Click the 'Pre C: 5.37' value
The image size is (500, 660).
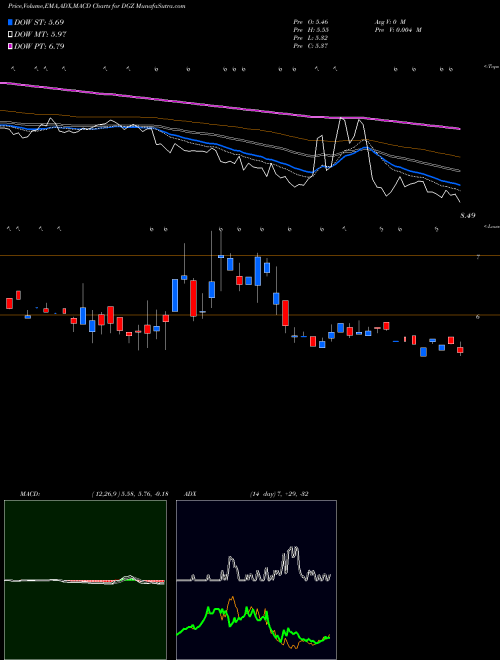tap(311, 46)
